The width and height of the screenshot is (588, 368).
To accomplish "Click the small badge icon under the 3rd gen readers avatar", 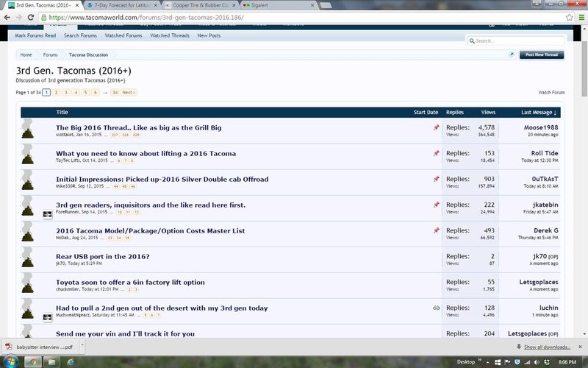I will [x=47, y=214].
